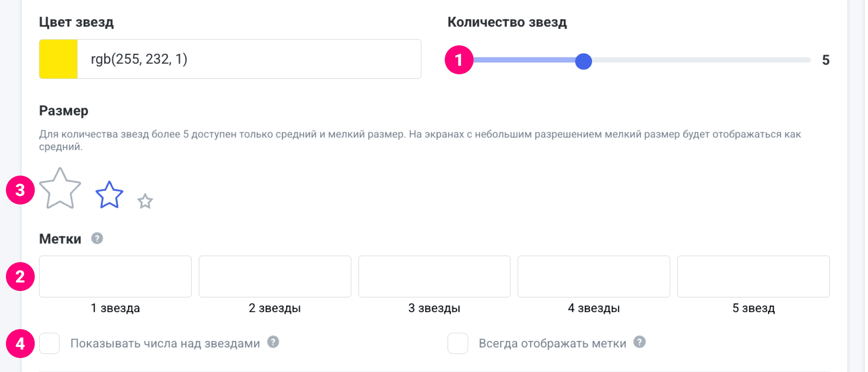Click label field for 2 звезды

(275, 277)
